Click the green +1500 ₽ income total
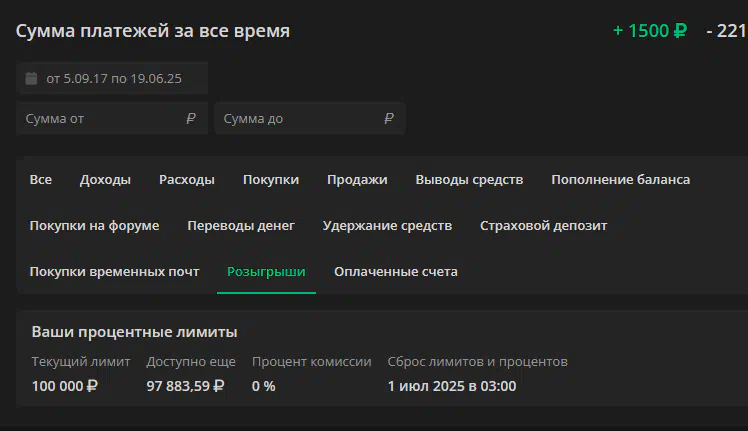This screenshot has height=431, width=748. (650, 31)
